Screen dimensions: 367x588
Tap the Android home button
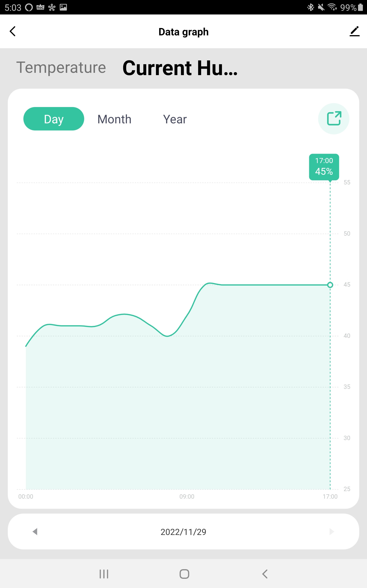184,574
